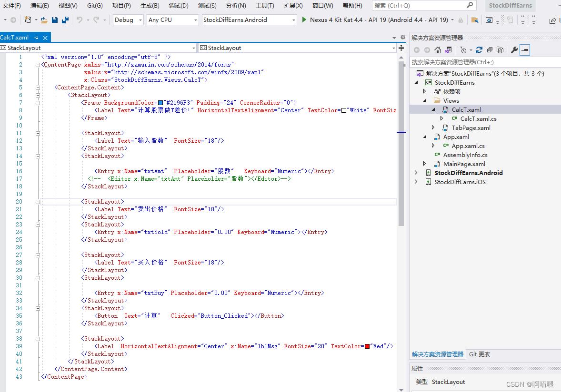Start debugging with the green play button
This screenshot has width=561, height=392.
(x=304, y=20)
